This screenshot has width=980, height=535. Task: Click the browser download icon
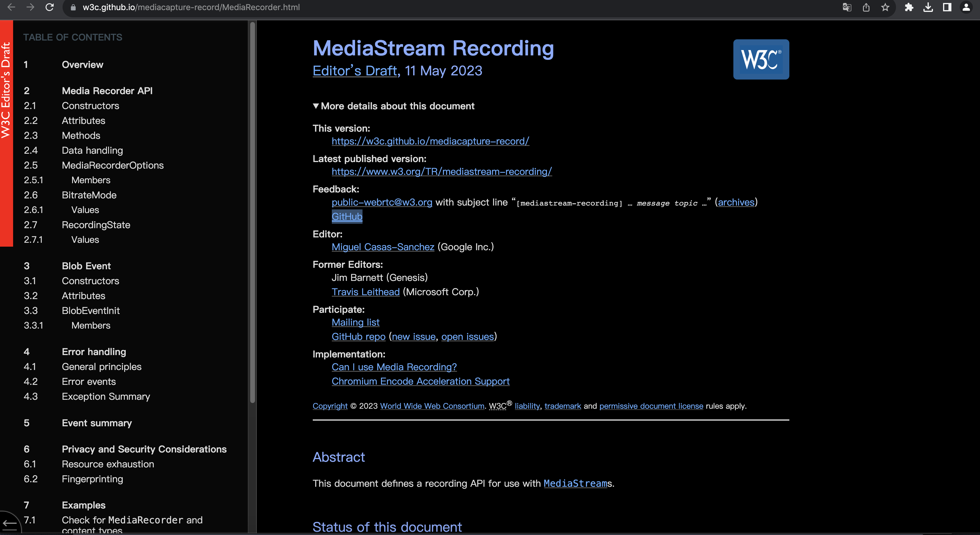pos(929,7)
